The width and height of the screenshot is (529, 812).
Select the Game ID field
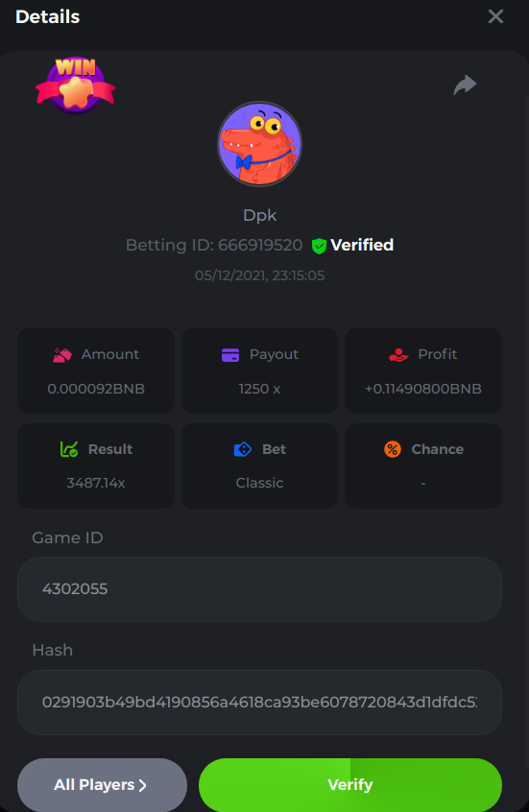pyautogui.click(x=259, y=589)
